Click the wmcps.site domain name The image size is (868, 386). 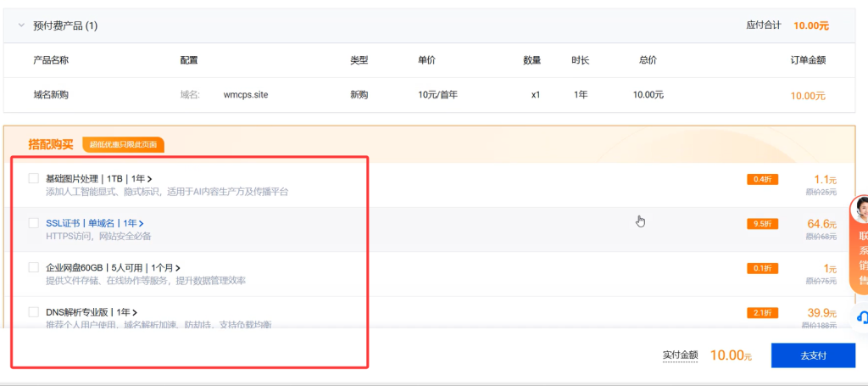coord(245,95)
